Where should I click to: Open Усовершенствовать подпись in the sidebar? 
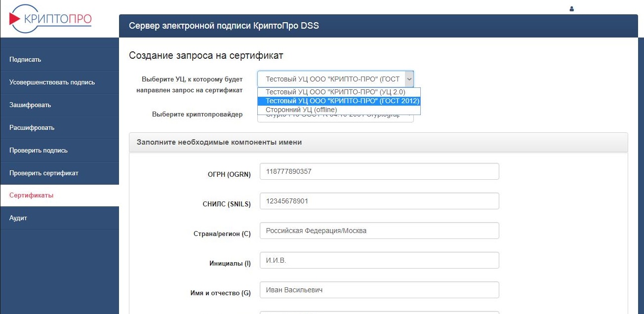(52, 82)
